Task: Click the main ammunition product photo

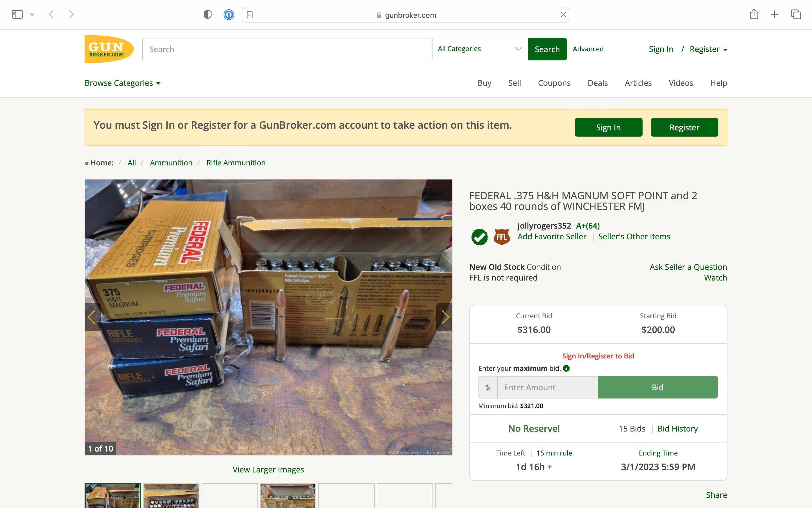Action: pyautogui.click(x=268, y=317)
